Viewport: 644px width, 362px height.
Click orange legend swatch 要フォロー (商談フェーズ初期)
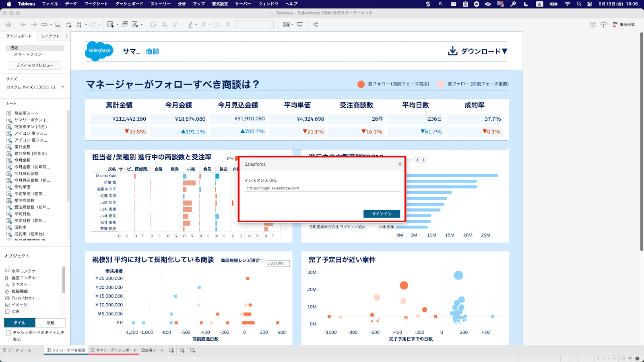[361, 84]
